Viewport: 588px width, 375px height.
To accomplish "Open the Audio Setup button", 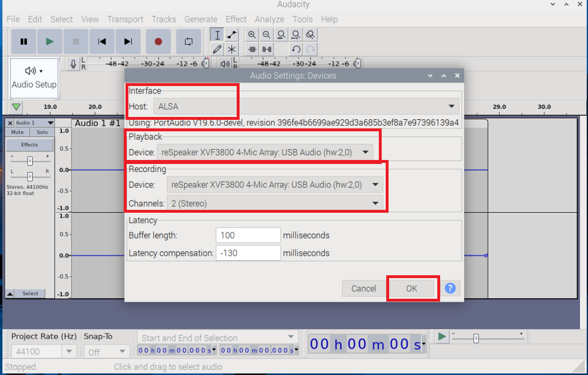I will click(34, 78).
